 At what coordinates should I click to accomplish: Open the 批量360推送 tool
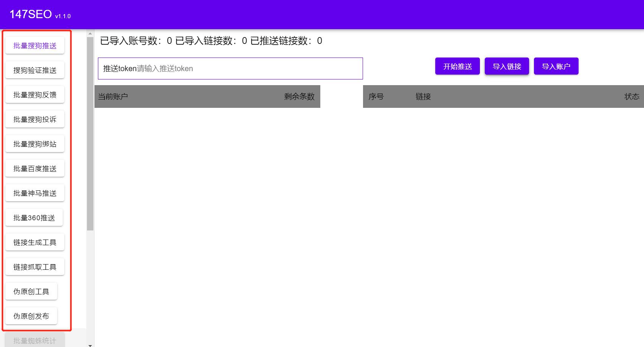(x=34, y=217)
